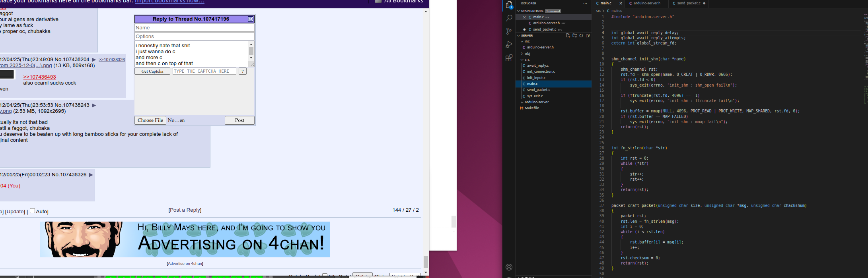The image size is (868, 278).
Task: Click the browser page scrollbar down arrow
Action: coord(426,272)
